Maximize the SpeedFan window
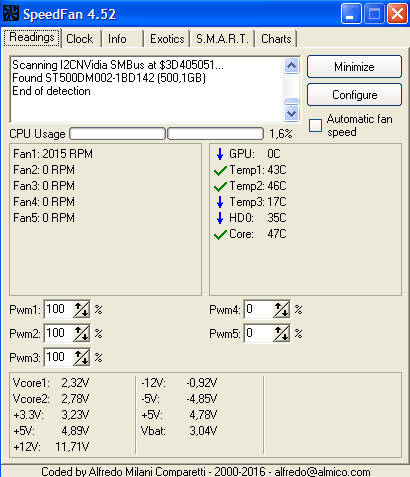410x477 pixels. coord(374,14)
